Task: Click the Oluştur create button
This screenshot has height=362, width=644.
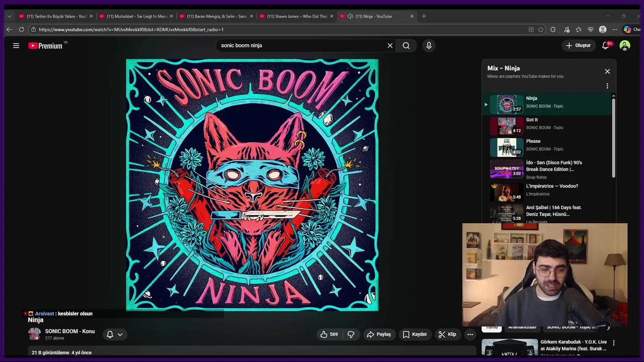Action: (579, 46)
